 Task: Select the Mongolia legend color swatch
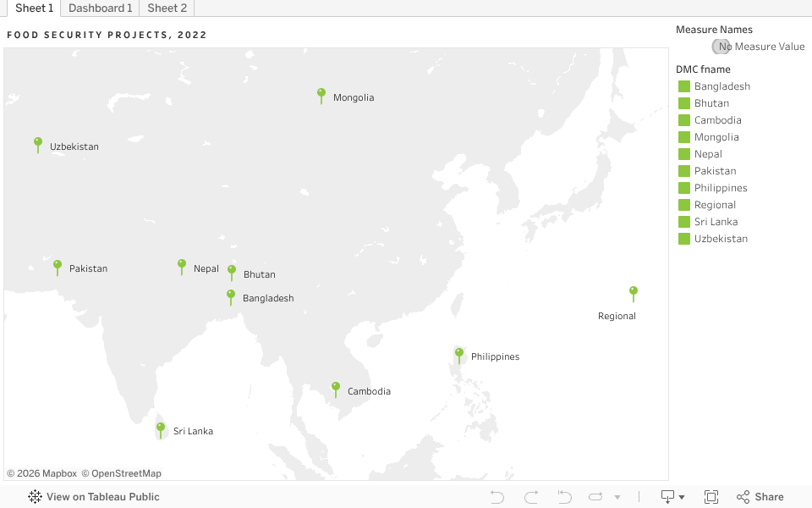coord(684,137)
